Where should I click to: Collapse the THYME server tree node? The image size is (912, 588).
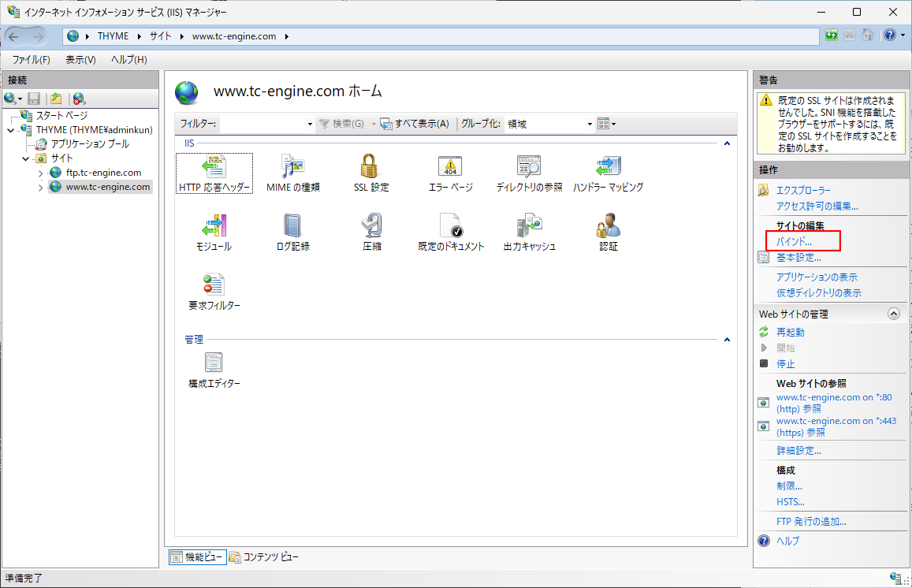(x=11, y=130)
